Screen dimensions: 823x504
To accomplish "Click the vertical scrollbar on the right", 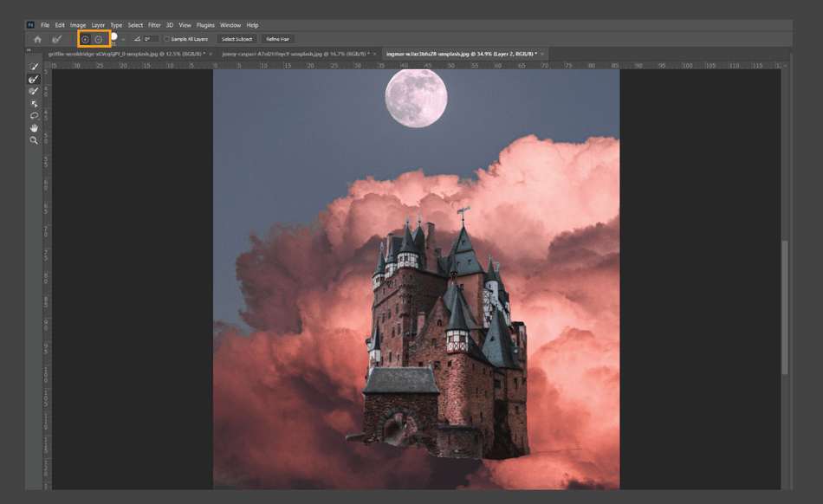I will (785, 307).
